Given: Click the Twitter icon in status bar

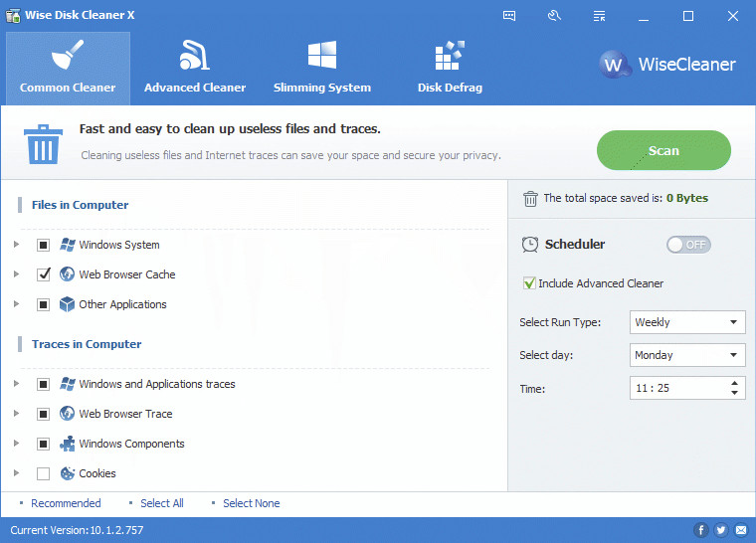Looking at the screenshot, I should (720, 530).
